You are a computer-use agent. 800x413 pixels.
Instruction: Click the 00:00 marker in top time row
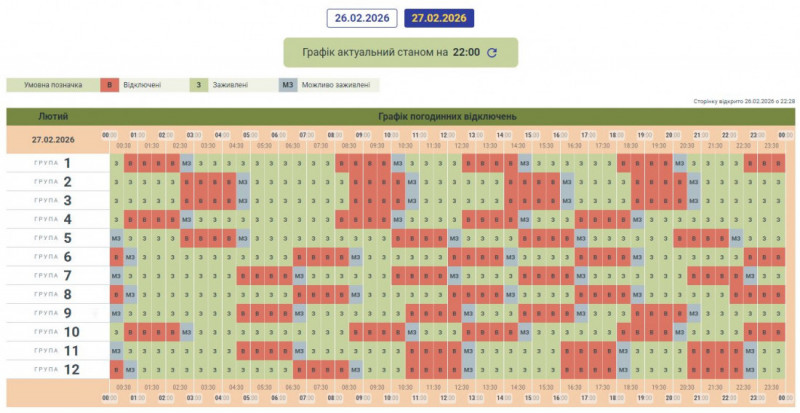[x=109, y=134]
